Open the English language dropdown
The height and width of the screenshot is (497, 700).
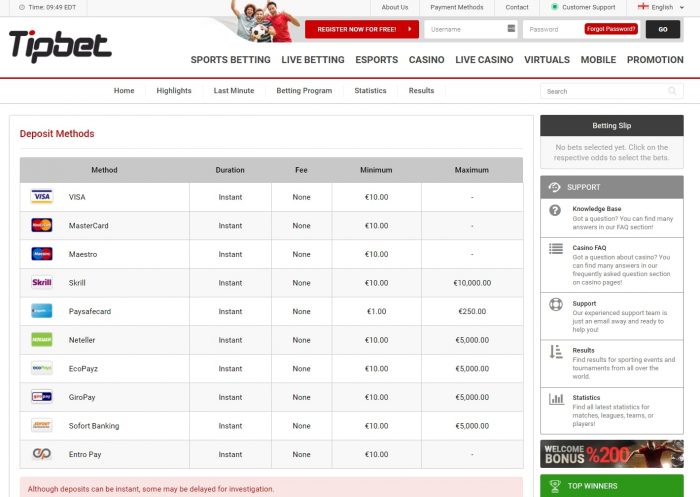[661, 7]
